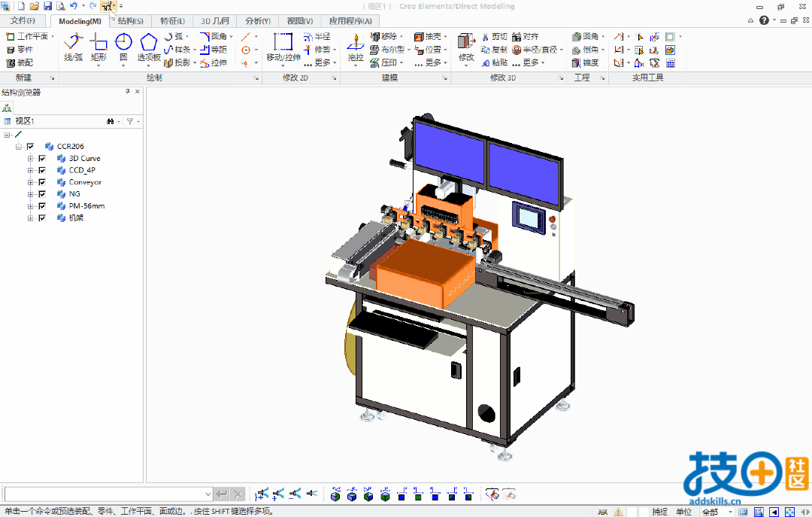Open the 绘制 group dialog launcher
The image size is (812, 517).
(256, 78)
